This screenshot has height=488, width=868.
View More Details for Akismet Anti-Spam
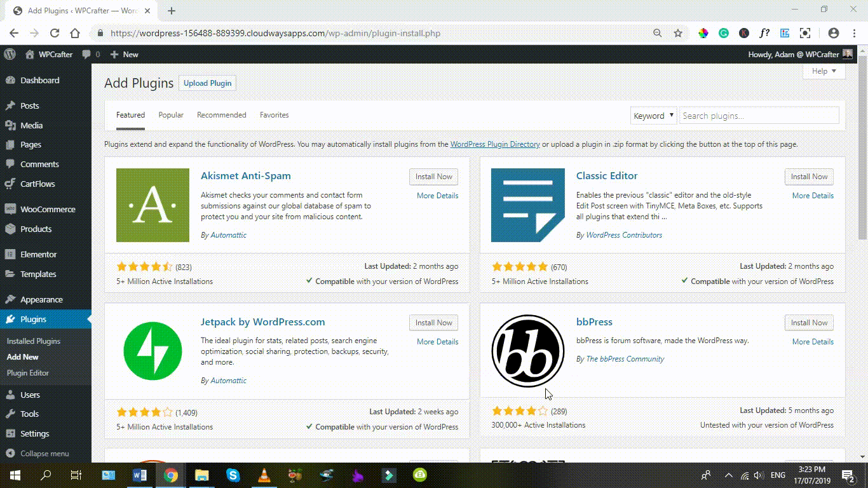pyautogui.click(x=437, y=196)
